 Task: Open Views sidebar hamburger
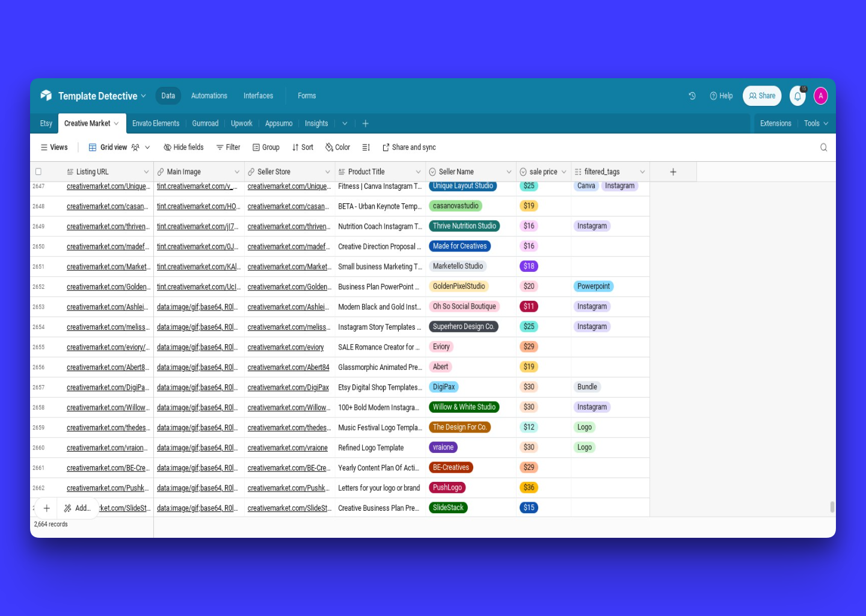tap(54, 147)
